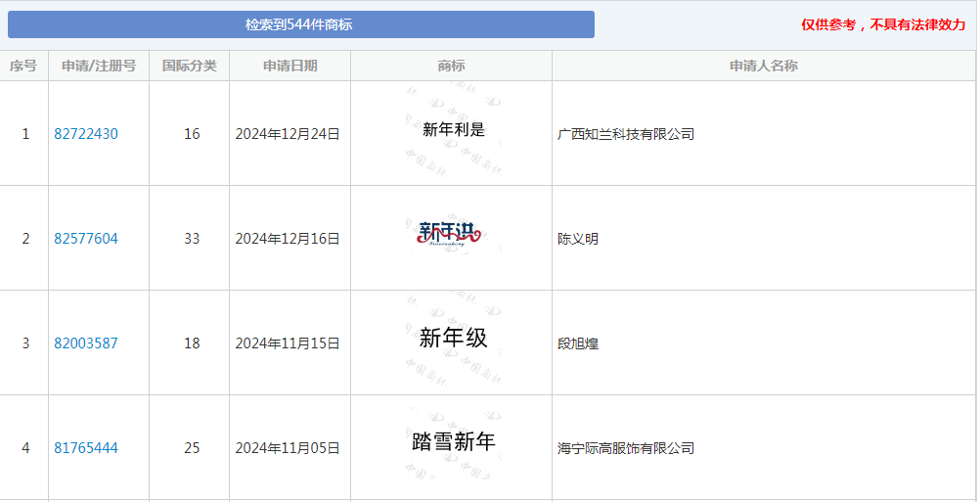
Task: Select applicant 海宁际高服饰有限公司
Action: 626,447
